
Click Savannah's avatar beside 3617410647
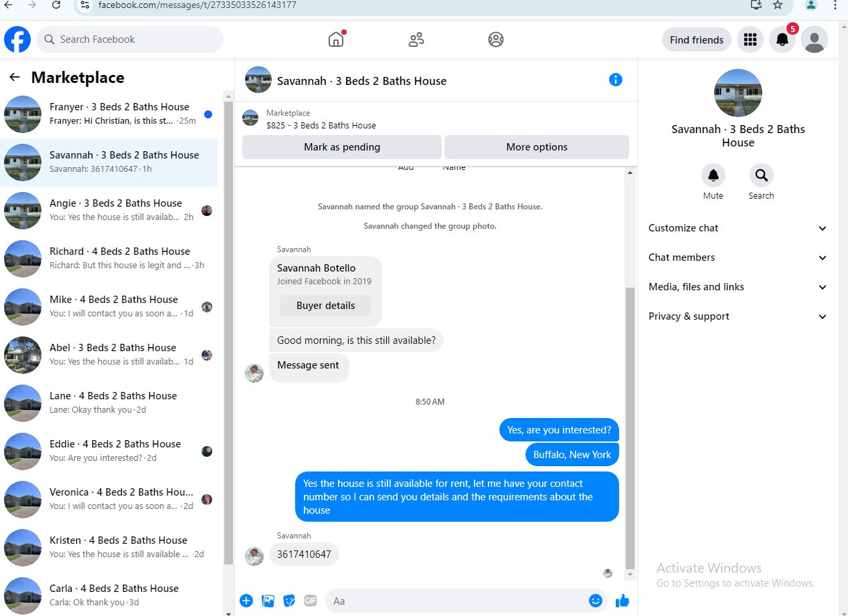(254, 556)
